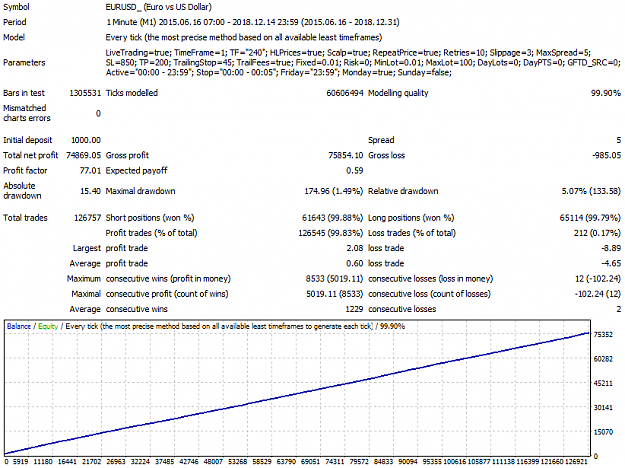Click Gross profit value 75854.10

(x=346, y=155)
